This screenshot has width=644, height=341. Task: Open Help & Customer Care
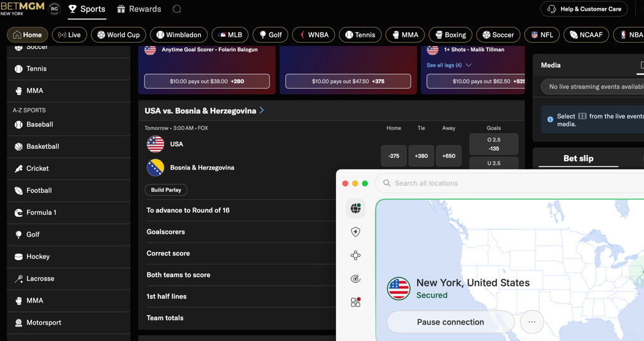[x=584, y=9]
